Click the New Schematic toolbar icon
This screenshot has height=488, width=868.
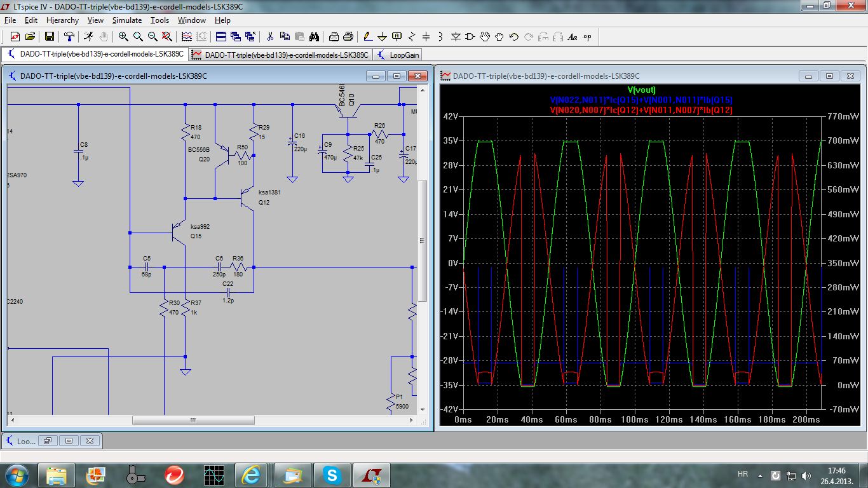tap(15, 36)
